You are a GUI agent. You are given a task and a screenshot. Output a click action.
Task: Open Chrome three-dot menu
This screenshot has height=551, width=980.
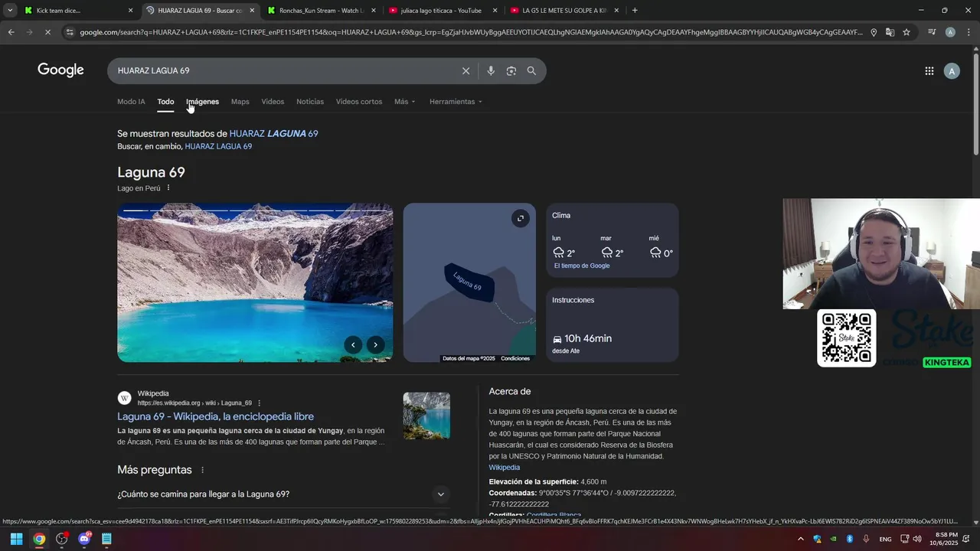[x=969, y=32]
